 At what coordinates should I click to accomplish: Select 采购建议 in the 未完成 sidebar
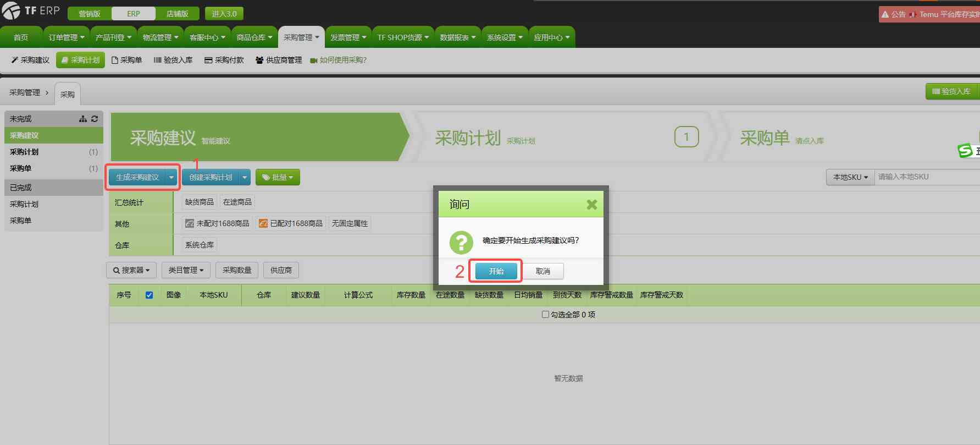[x=54, y=135]
